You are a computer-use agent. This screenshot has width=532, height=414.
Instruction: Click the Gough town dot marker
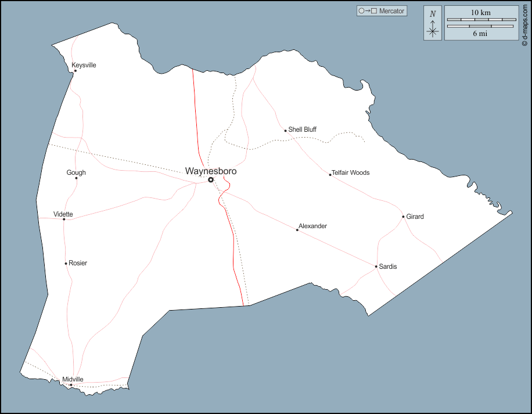(x=76, y=178)
